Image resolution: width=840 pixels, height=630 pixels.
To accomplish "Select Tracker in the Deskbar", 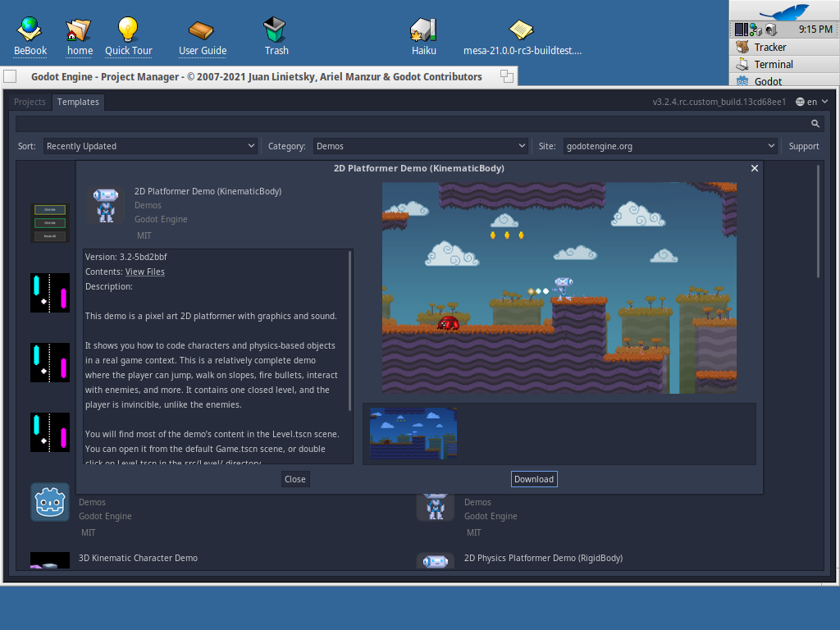I will (784, 47).
